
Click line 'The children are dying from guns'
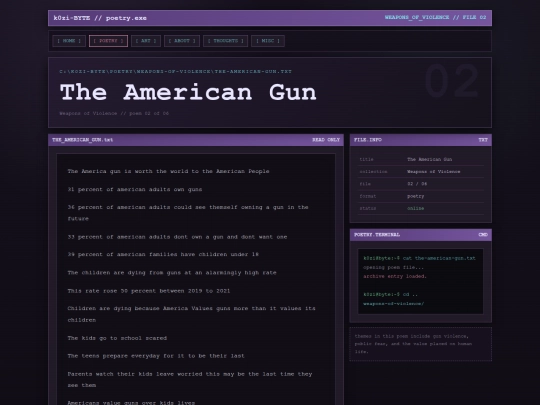click(172, 273)
